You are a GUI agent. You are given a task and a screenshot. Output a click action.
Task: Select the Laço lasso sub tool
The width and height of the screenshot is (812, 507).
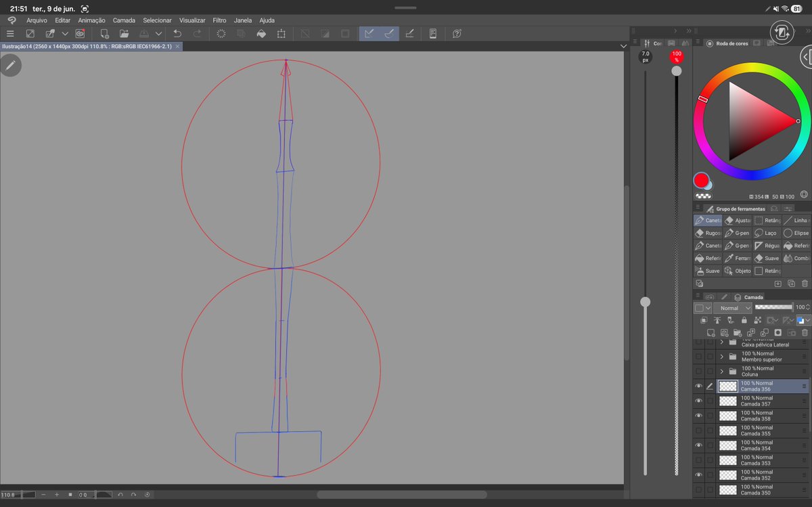(767, 233)
